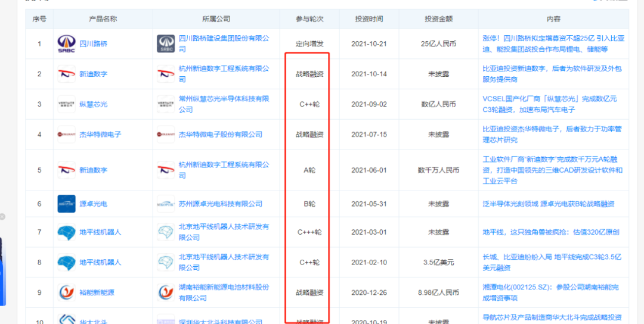Click the 内容 column header
The height and width of the screenshot is (324, 644).
(553, 19)
